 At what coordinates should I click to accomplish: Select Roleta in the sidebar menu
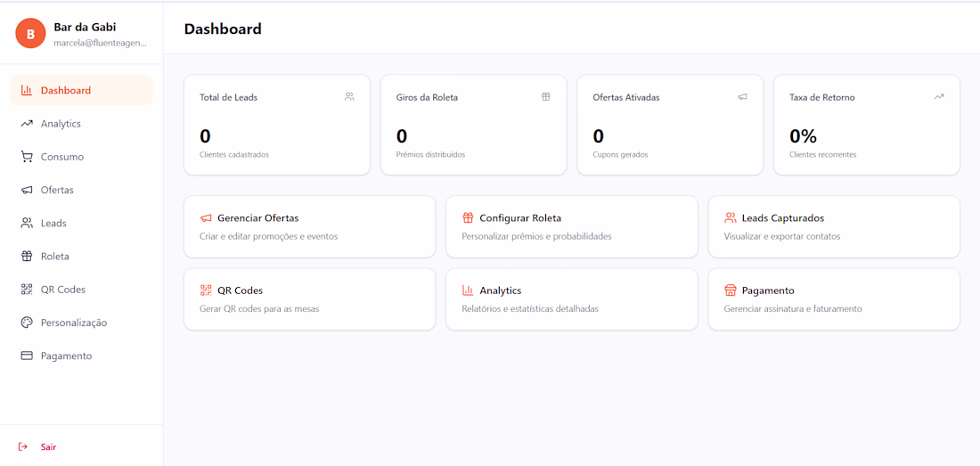click(81, 256)
